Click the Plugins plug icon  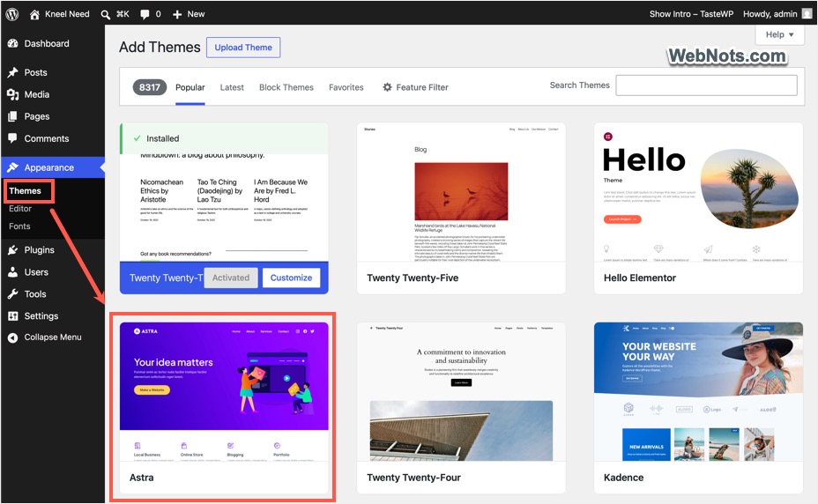[13, 250]
